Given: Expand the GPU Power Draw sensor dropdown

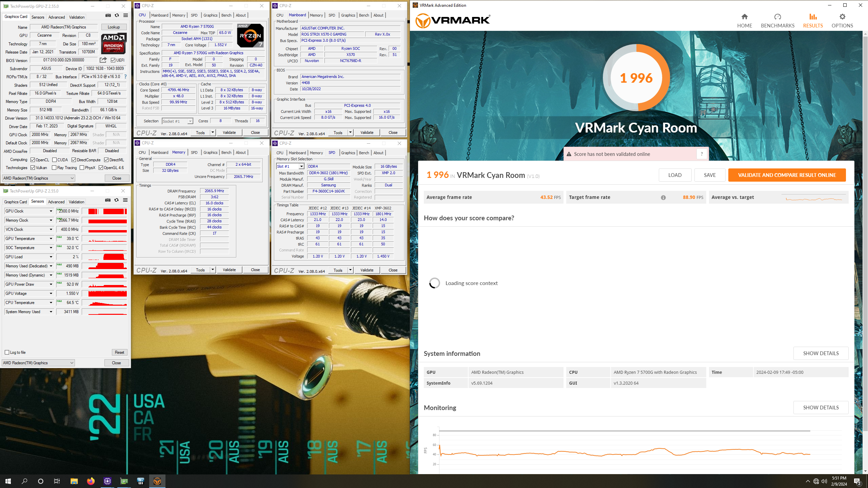Looking at the screenshot, I should [x=51, y=284].
